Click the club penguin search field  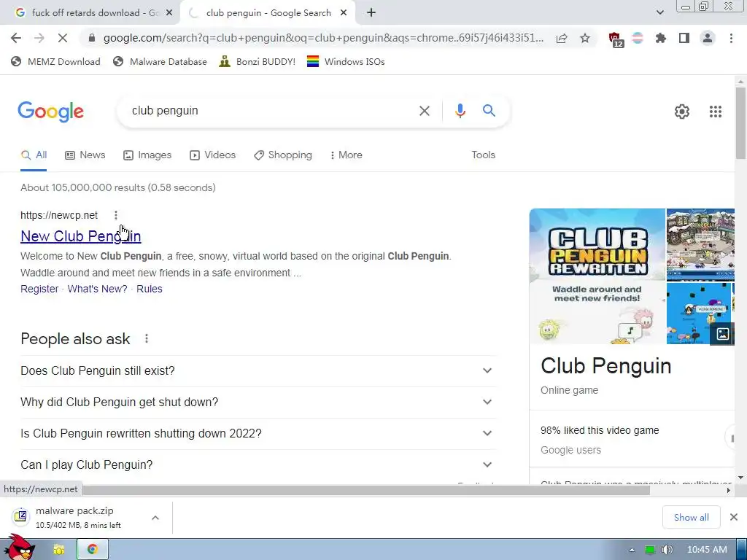point(271,111)
